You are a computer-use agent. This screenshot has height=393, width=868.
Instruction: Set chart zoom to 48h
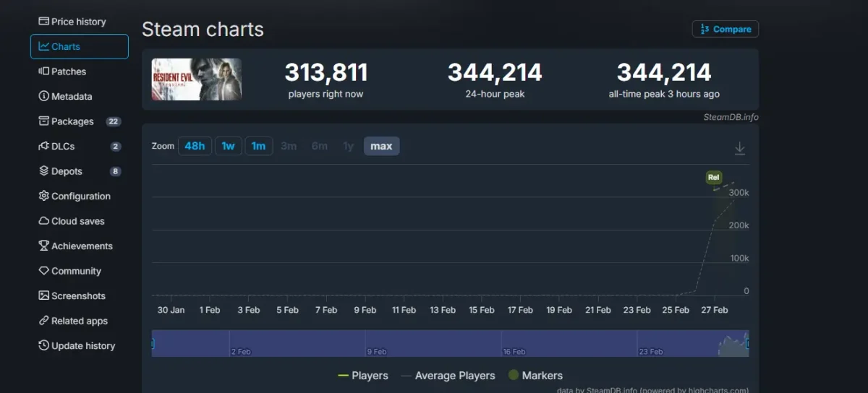coord(195,146)
